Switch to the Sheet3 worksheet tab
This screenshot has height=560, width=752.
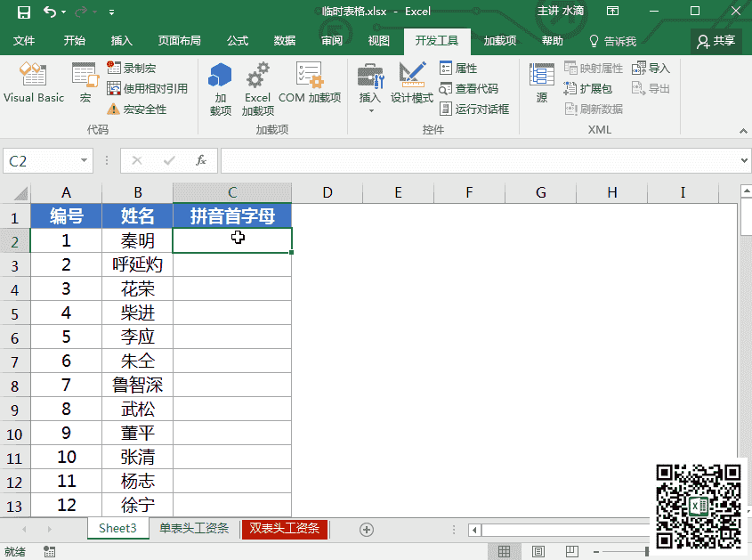(x=118, y=528)
